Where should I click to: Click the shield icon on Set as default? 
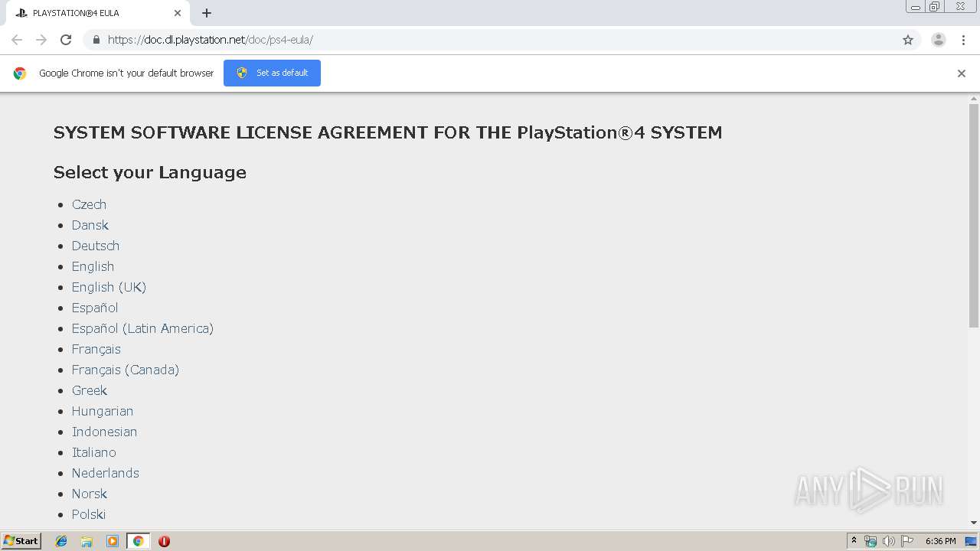[242, 73]
